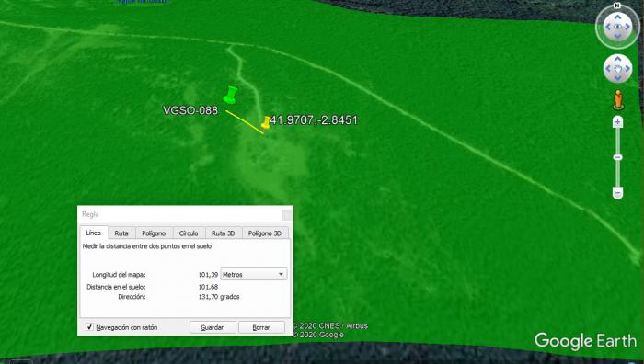Click the Guardar button

tap(213, 327)
